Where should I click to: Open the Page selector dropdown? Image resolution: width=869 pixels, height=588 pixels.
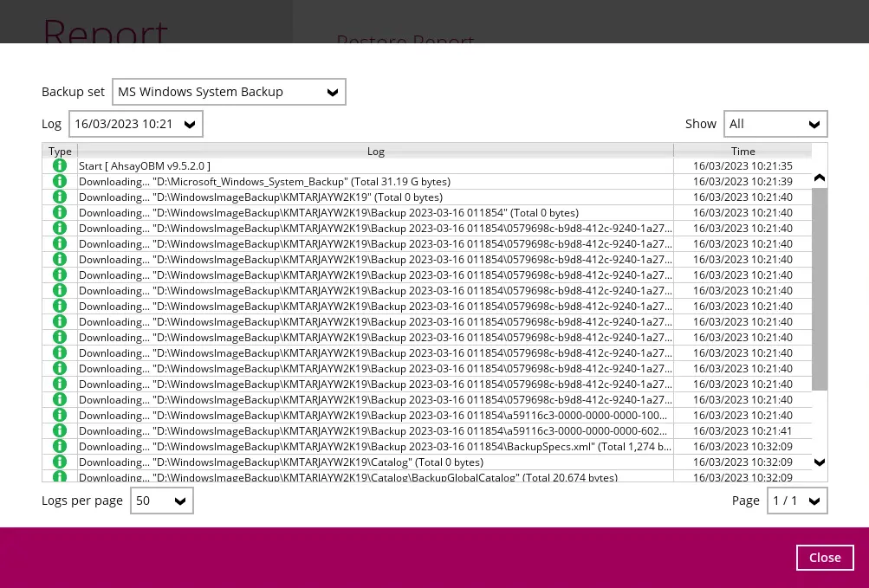coord(797,501)
